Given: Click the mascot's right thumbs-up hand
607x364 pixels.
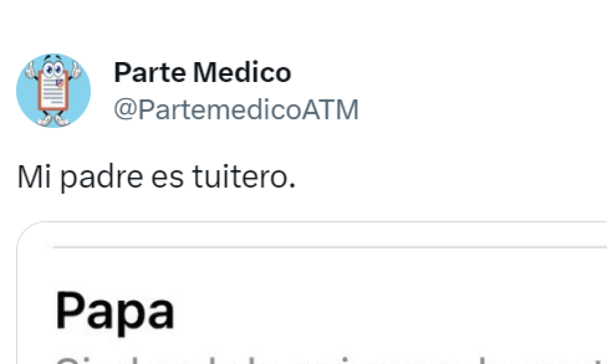Looking at the screenshot, I should click(x=76, y=70).
